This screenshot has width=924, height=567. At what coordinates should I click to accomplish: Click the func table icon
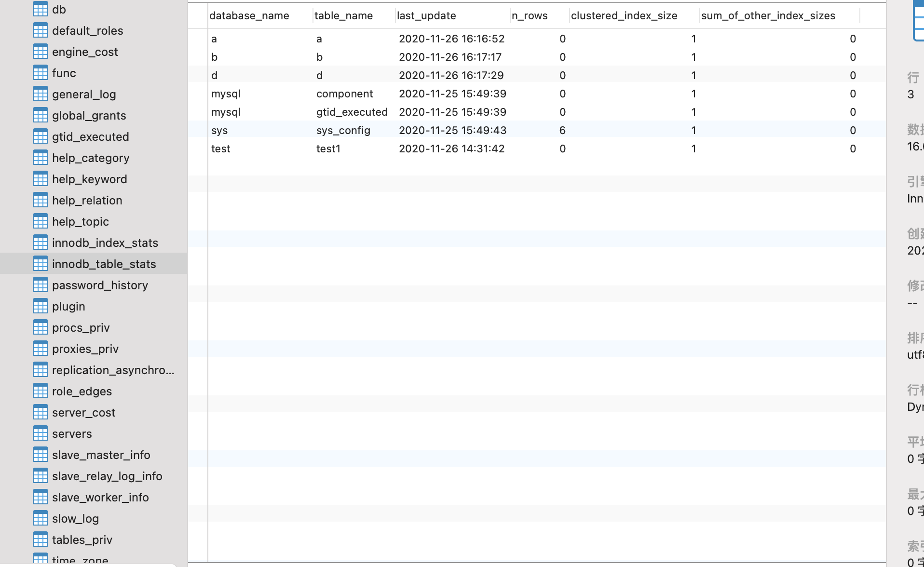(x=41, y=73)
